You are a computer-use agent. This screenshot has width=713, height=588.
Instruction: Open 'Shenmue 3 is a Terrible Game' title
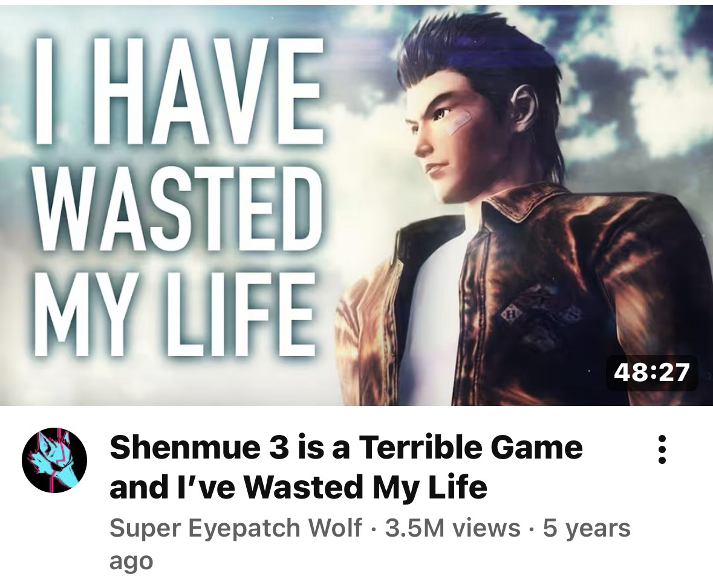346,447
